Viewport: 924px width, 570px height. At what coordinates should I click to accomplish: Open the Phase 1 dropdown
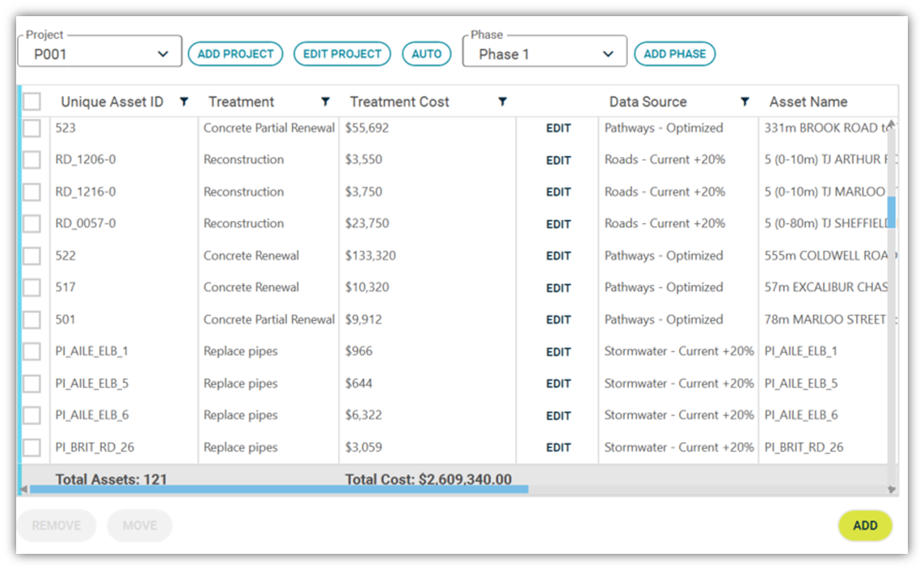[545, 53]
